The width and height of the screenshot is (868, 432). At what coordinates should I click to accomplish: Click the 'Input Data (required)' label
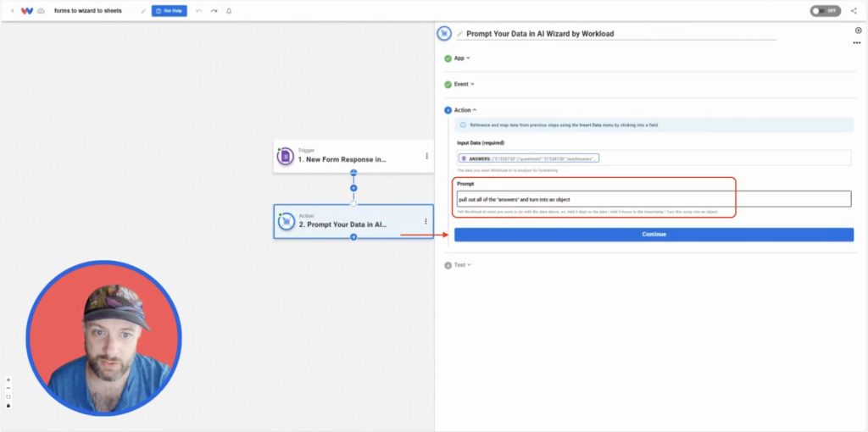(x=481, y=142)
